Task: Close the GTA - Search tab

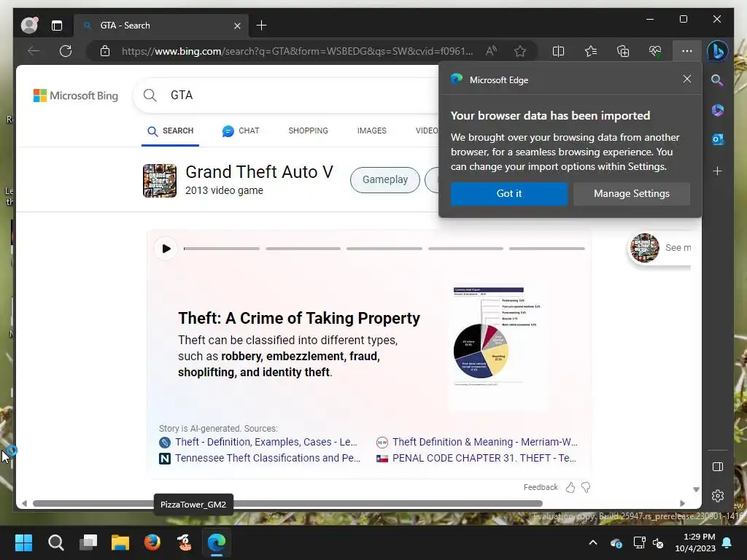Action: click(237, 26)
